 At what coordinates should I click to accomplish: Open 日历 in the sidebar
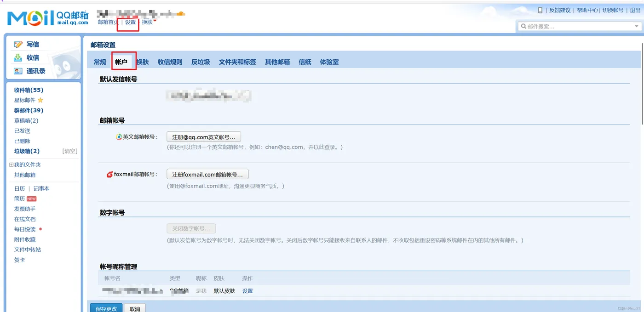point(19,188)
